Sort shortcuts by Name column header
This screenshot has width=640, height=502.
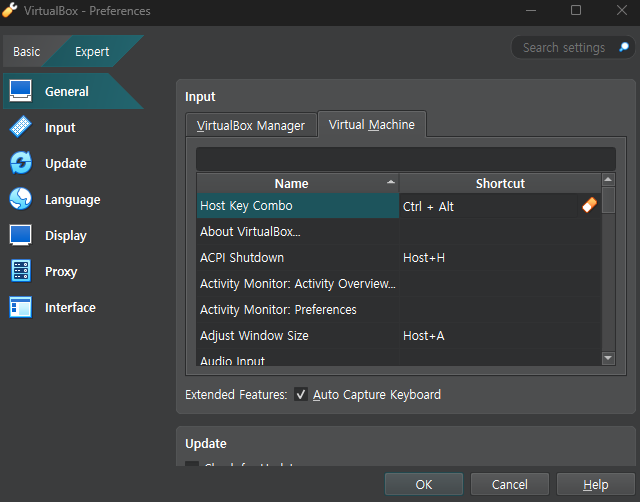click(297, 183)
